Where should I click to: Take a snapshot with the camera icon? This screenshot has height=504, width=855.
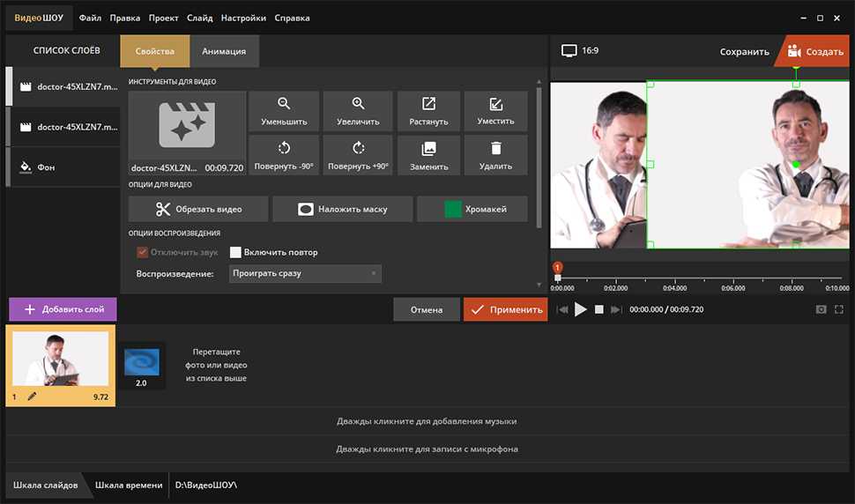821,309
